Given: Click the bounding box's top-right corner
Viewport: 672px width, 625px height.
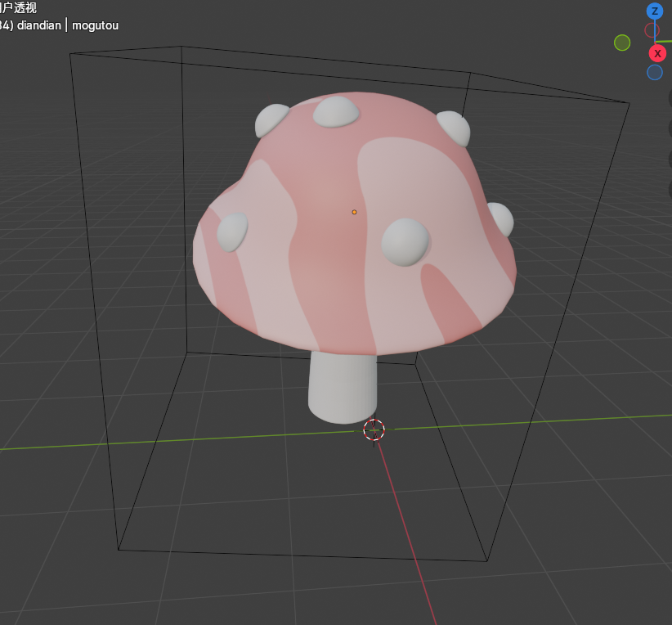Looking at the screenshot, I should [629, 102].
